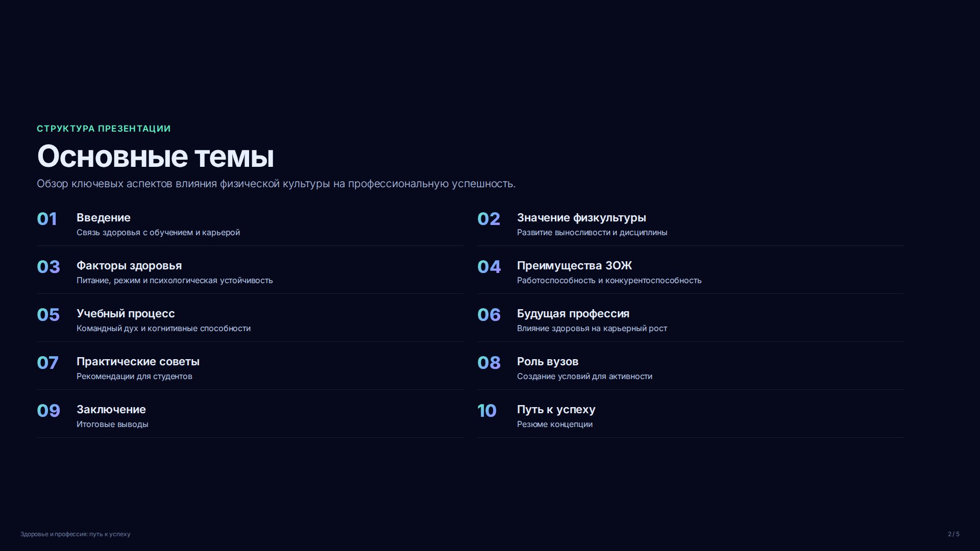Image resolution: width=980 pixels, height=551 pixels.
Task: Click number 03 beside Факторы здоровья
Action: 48,267
